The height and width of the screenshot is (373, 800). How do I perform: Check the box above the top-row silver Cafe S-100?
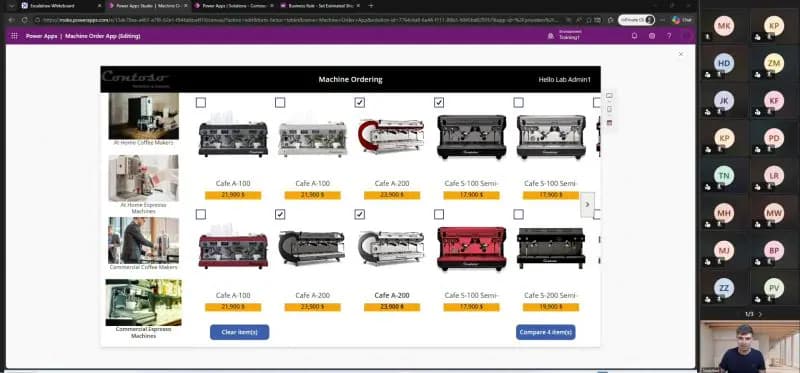tap(518, 103)
